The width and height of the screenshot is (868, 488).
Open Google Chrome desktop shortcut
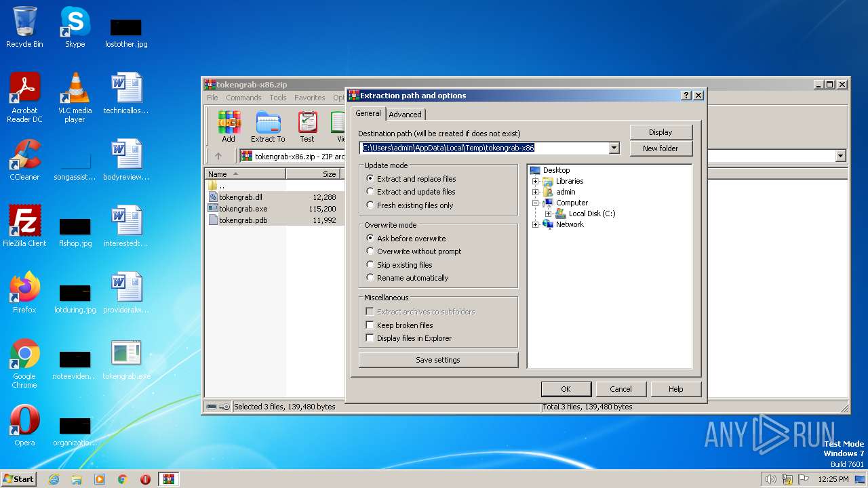point(24,364)
